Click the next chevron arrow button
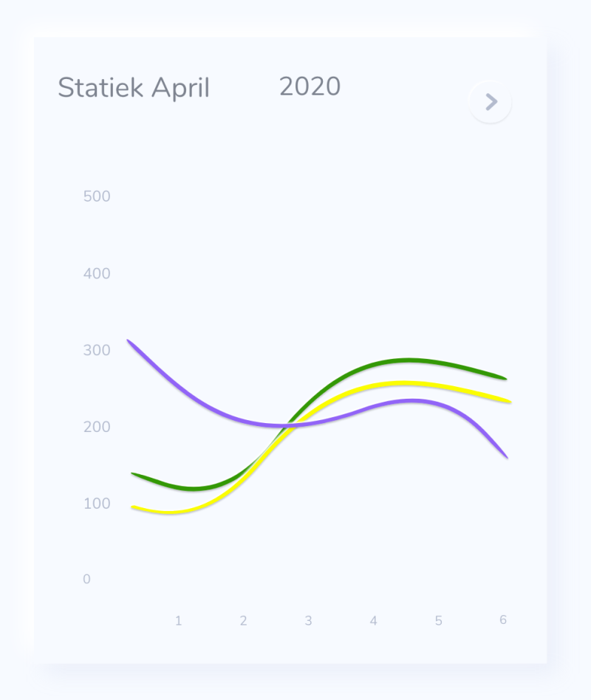The height and width of the screenshot is (700, 591). click(x=491, y=102)
